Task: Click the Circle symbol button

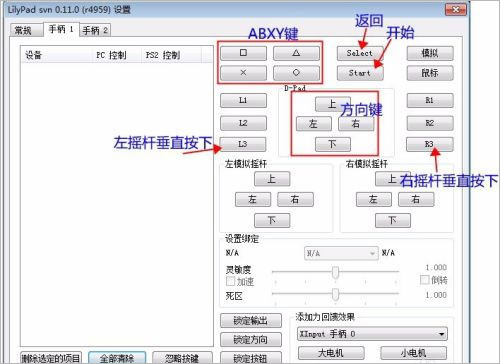Action: point(296,73)
